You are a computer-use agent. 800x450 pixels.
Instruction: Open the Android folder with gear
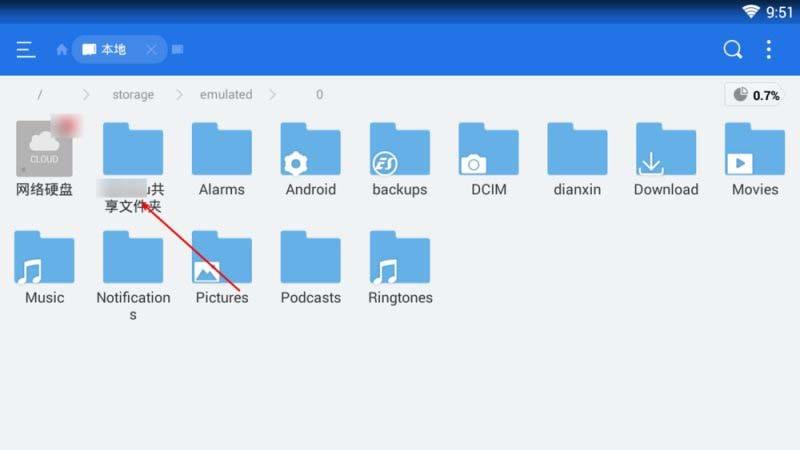click(x=310, y=150)
